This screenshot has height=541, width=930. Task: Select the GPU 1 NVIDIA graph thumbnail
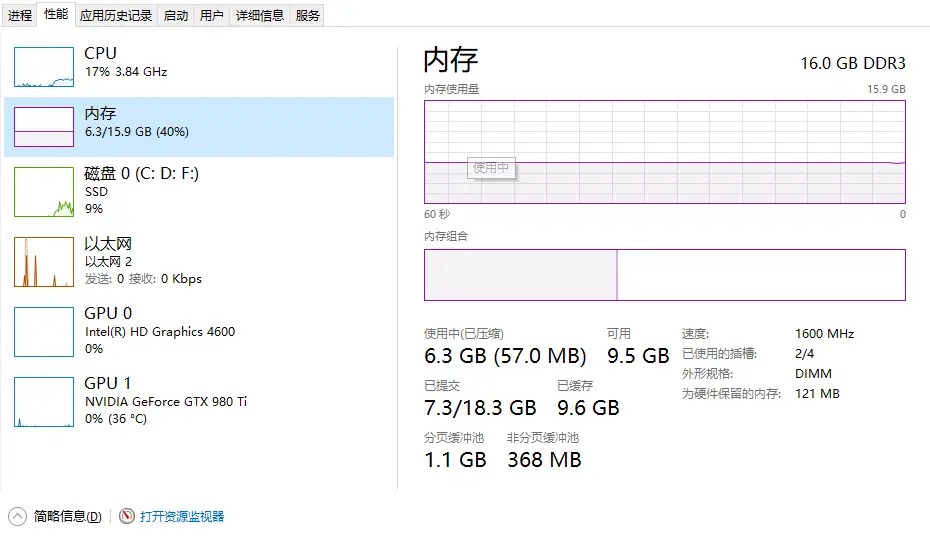(44, 402)
